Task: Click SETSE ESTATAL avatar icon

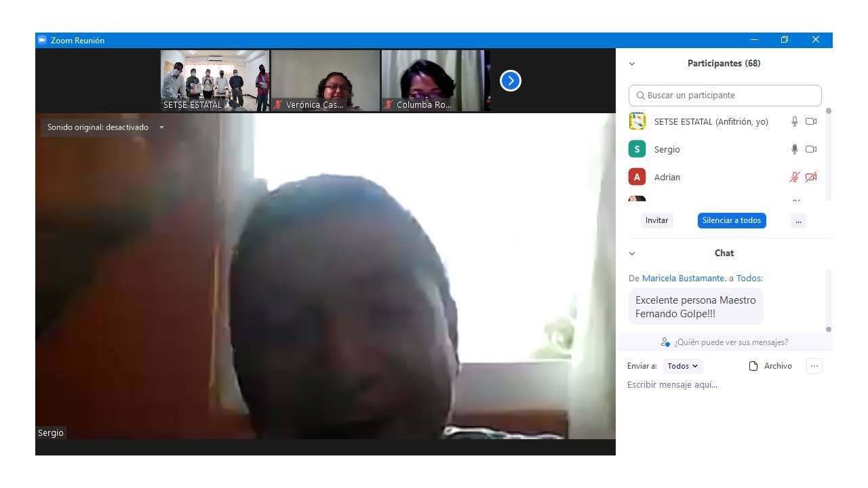Action: pos(637,121)
